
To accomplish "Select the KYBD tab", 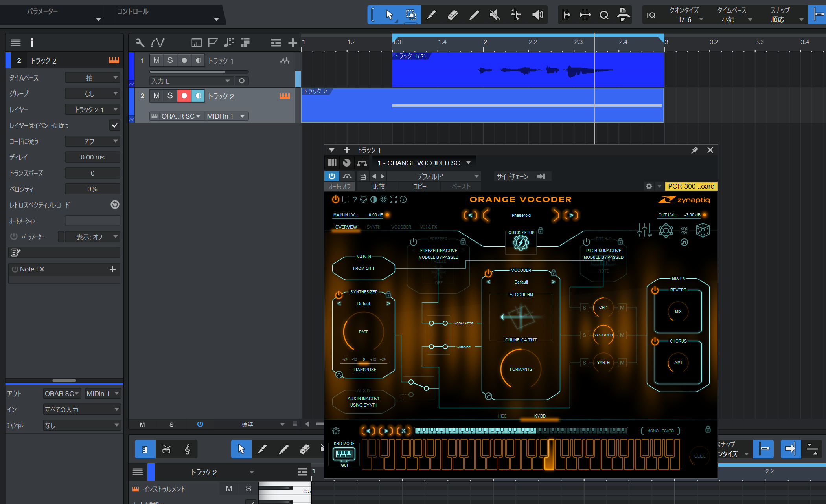I will click(540, 416).
